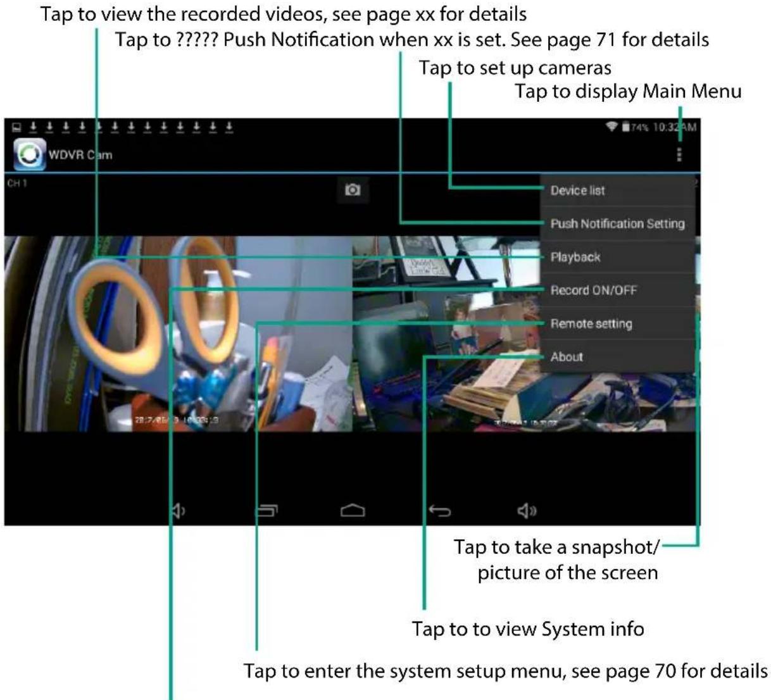This screenshot has width=771, height=700.
Task: Tap the Wi-Fi status icon
Action: [611, 127]
